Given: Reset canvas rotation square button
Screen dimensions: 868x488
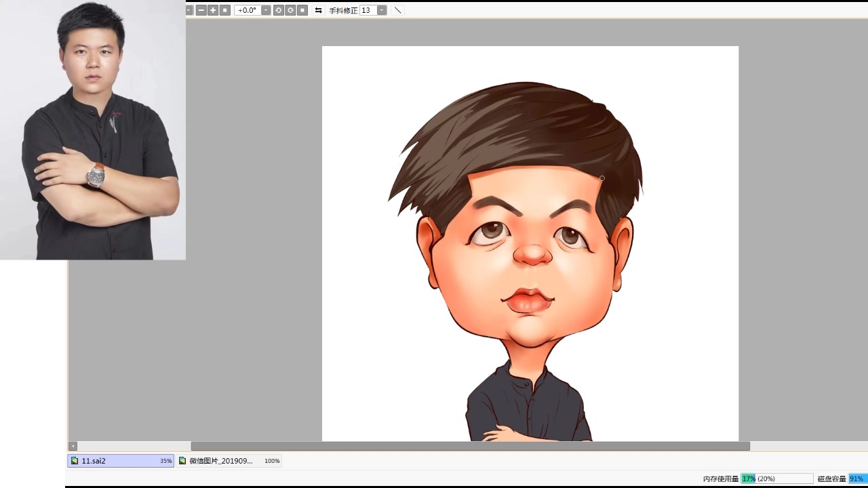Looking at the screenshot, I should click(302, 10).
